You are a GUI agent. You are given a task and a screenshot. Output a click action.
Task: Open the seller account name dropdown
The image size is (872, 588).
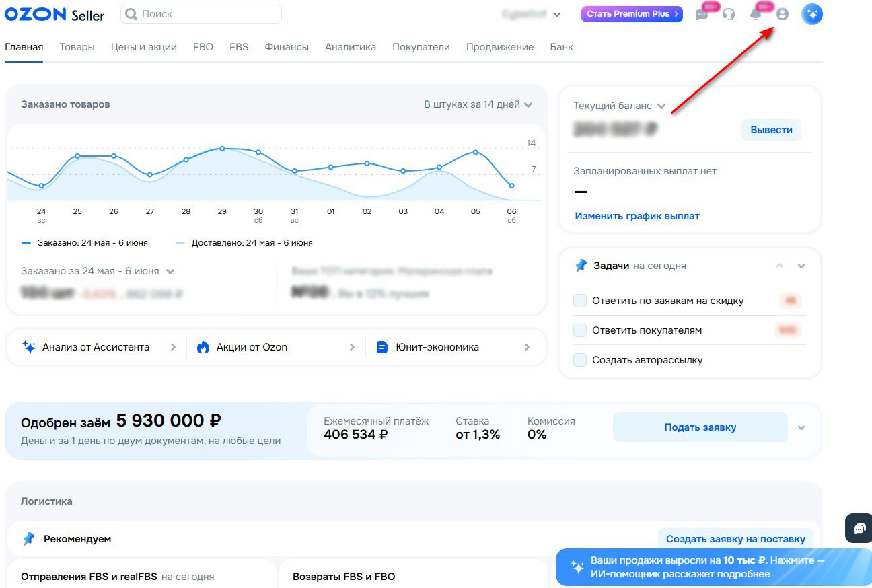tap(532, 14)
